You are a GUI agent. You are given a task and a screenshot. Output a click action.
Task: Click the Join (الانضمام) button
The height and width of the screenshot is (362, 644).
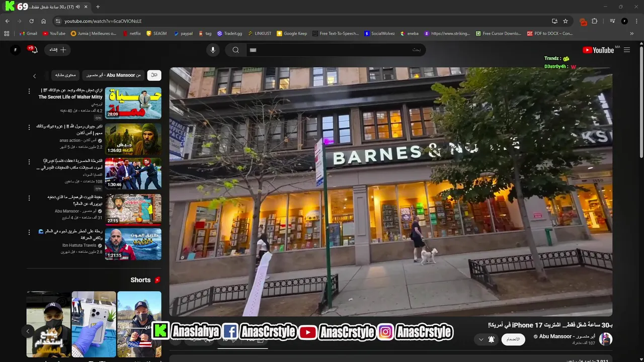513,339
